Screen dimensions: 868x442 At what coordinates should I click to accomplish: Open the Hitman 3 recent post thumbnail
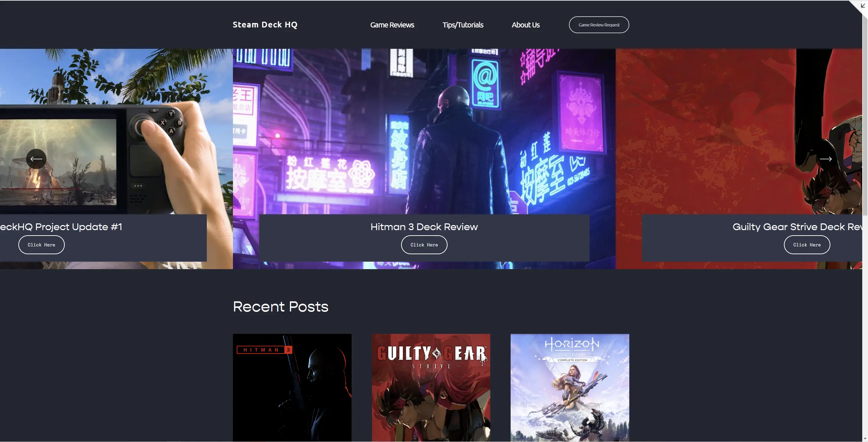click(x=292, y=387)
